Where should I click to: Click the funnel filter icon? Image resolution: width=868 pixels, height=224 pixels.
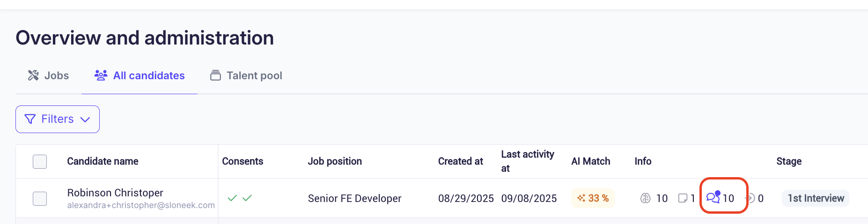tap(30, 119)
